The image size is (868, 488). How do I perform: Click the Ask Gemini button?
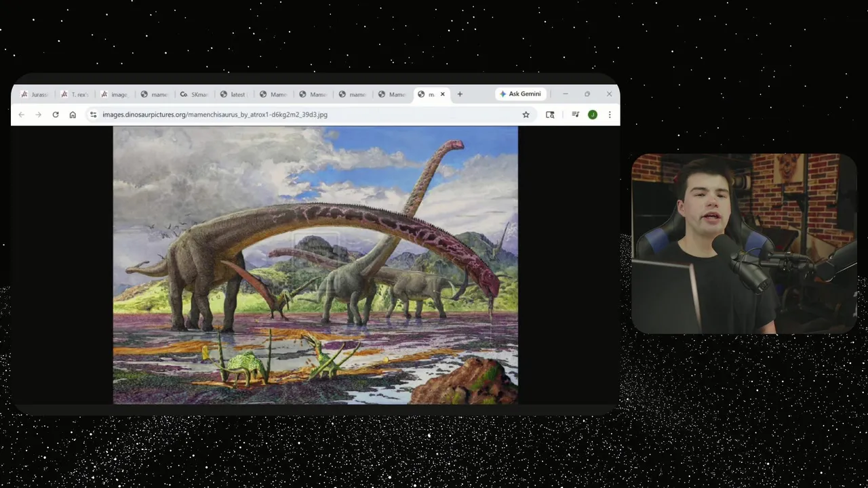coord(521,94)
